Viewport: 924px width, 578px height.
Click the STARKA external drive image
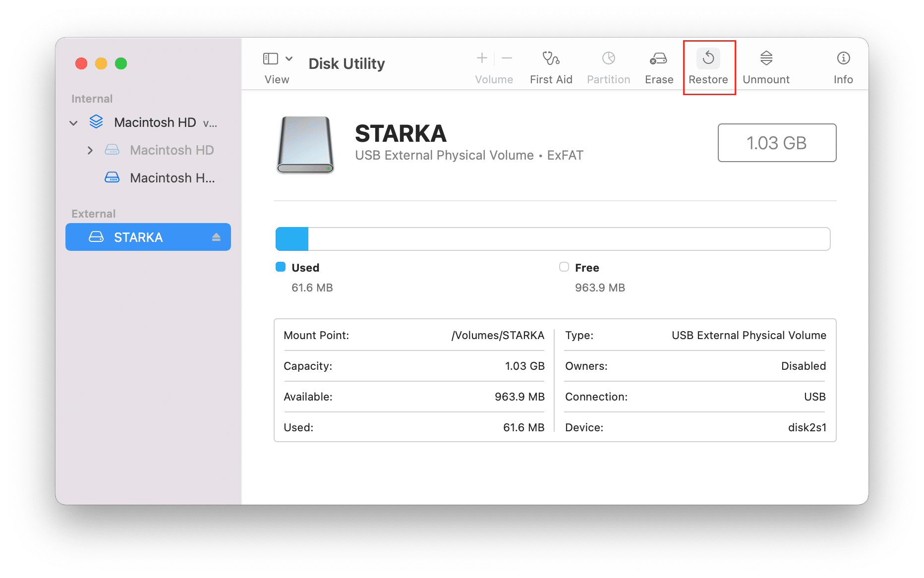pos(305,144)
